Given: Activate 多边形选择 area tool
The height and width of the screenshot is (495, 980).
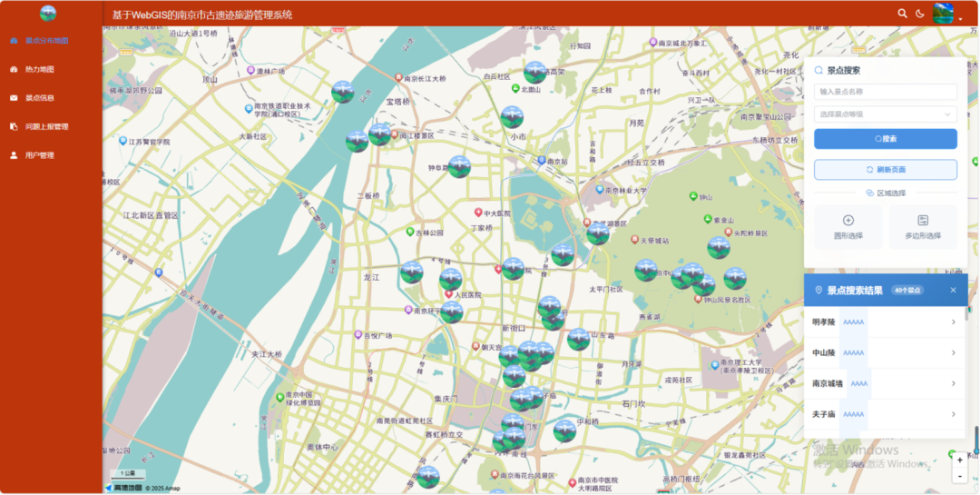Looking at the screenshot, I should tap(923, 227).
